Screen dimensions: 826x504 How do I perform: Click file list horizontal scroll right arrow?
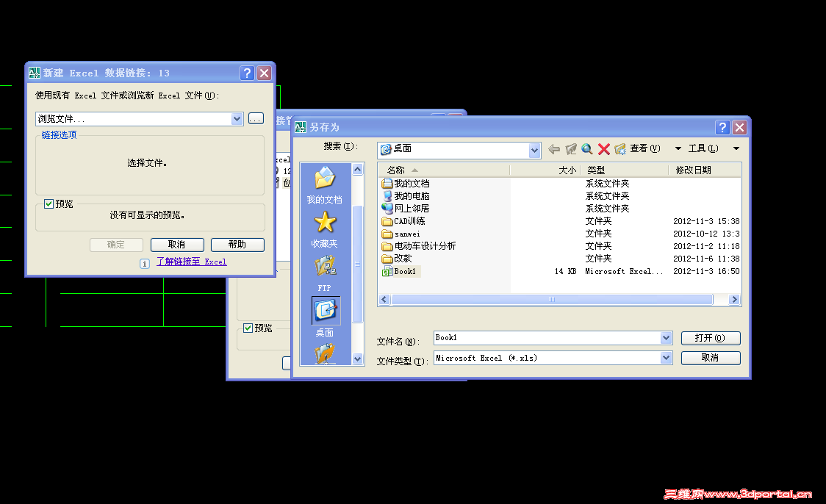pos(734,300)
